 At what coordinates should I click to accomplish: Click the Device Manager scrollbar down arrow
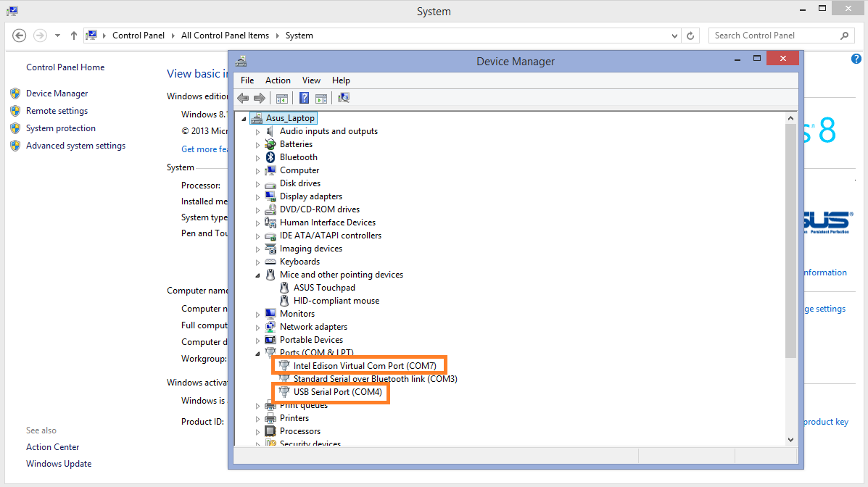point(790,439)
